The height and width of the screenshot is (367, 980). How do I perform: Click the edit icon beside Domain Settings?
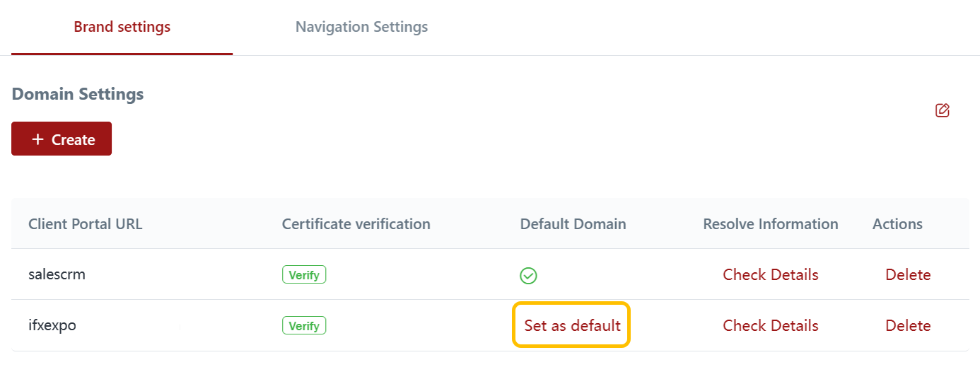942,110
